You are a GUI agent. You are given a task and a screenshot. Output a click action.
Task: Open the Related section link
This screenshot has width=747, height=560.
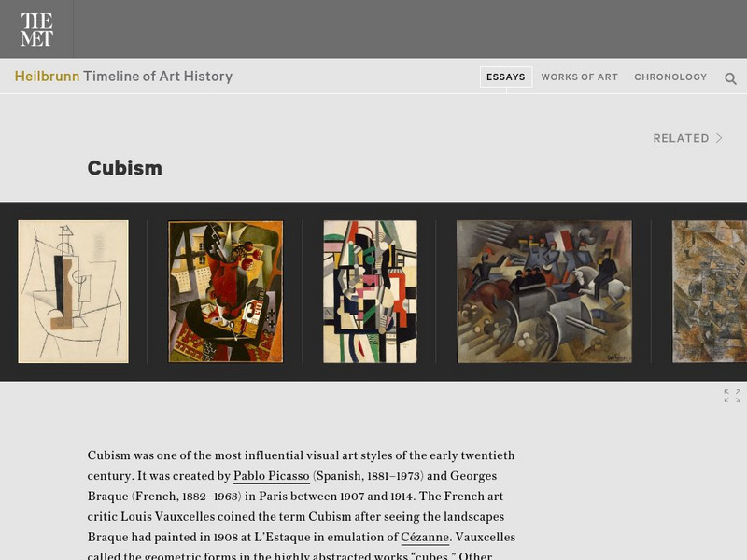688,138
